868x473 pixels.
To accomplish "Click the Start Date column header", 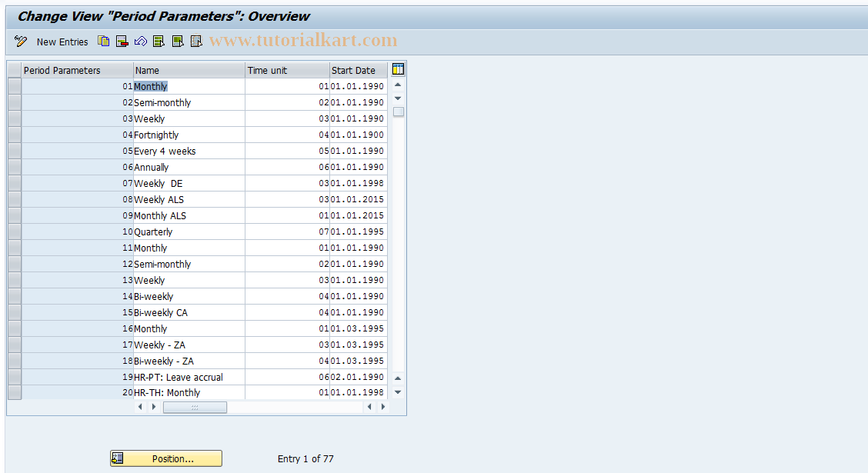I will click(x=358, y=70).
